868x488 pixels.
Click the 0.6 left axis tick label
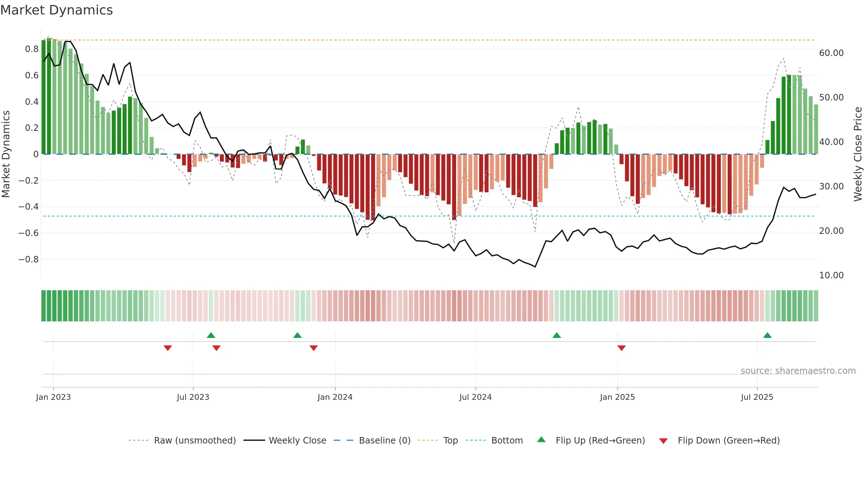(32, 76)
